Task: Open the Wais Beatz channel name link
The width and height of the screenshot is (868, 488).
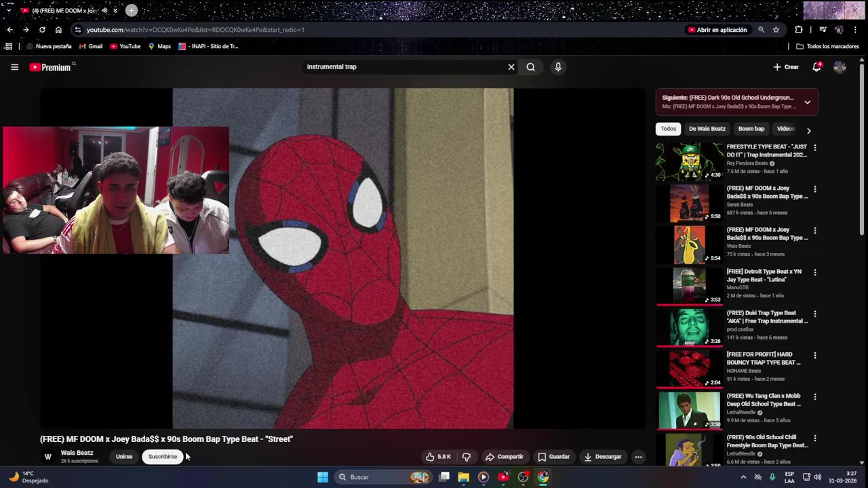Action: click(77, 453)
